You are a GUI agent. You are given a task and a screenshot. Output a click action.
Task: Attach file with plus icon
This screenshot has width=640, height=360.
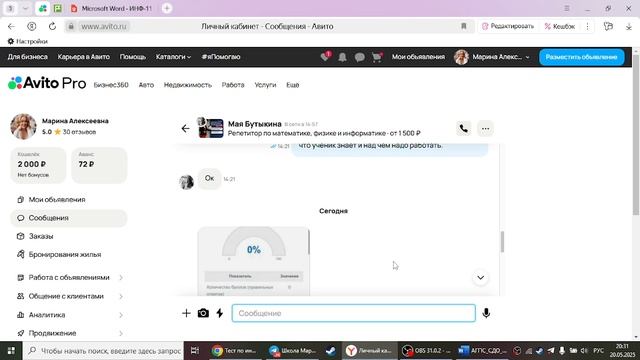pos(186,313)
